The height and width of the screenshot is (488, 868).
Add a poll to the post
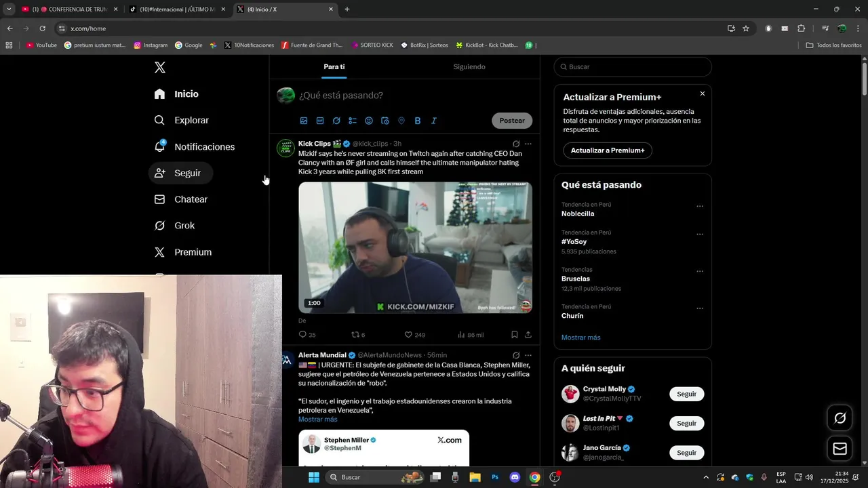[353, 121]
